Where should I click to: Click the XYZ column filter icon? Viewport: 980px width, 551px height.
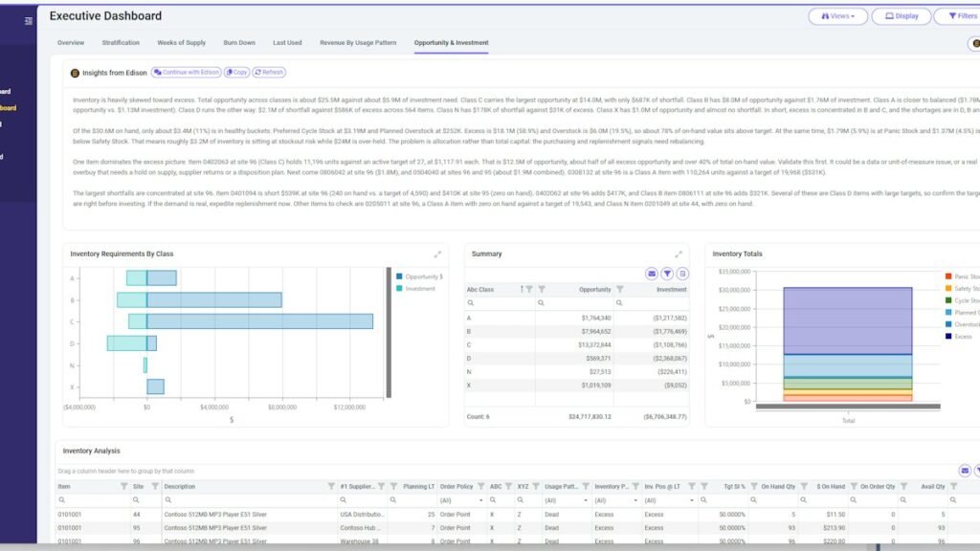coord(536,486)
